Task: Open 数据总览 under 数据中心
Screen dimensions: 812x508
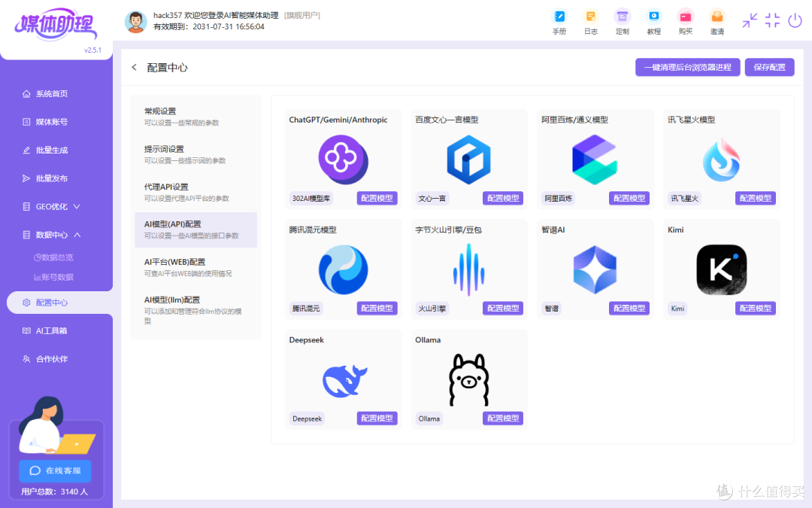Action: pyautogui.click(x=54, y=257)
